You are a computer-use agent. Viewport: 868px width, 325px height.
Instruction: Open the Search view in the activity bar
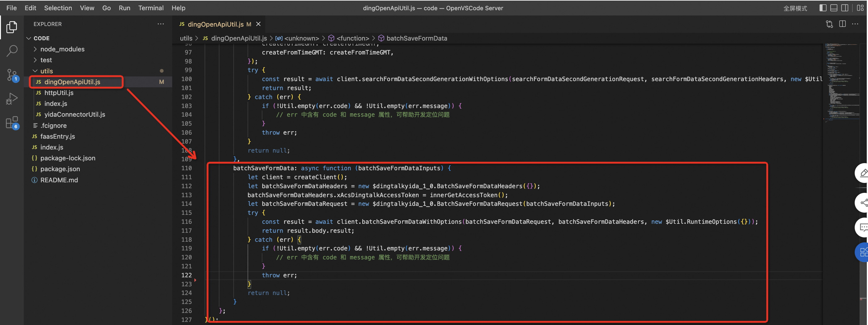pos(12,51)
